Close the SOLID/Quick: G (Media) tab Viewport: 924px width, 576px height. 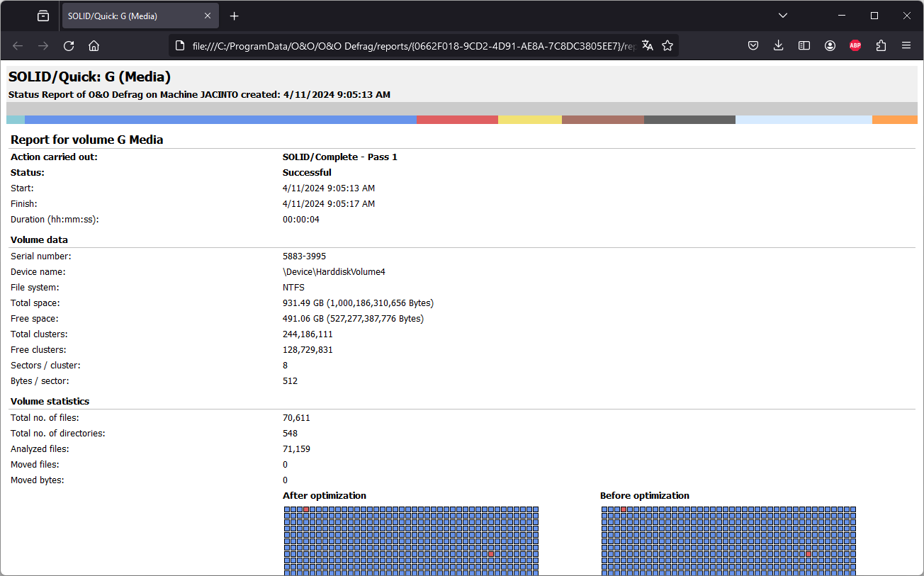206,16
